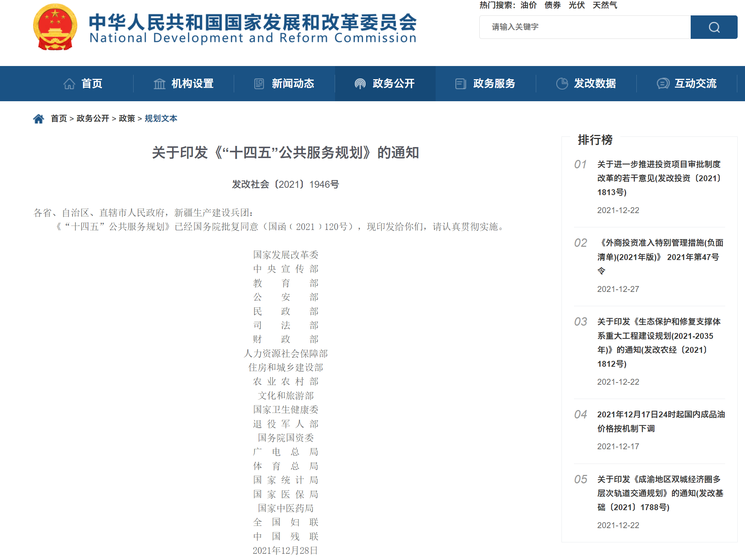The height and width of the screenshot is (560, 745).
Task: Click hot search term 债券
Action: pos(553,5)
